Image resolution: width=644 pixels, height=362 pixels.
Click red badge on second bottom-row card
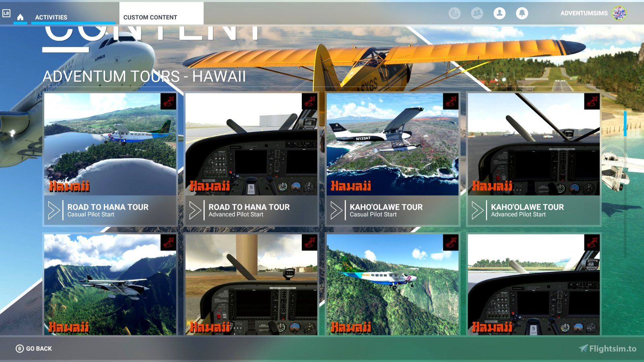click(x=310, y=243)
